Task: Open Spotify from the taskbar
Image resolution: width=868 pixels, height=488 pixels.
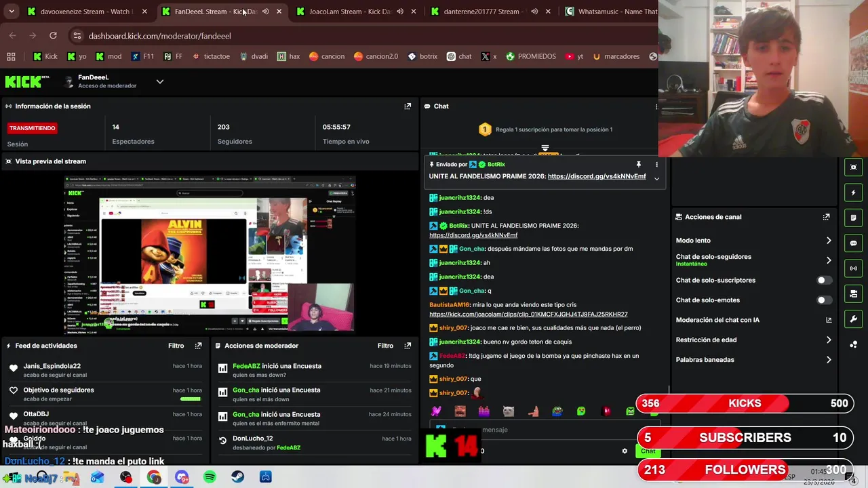Action: click(210, 477)
